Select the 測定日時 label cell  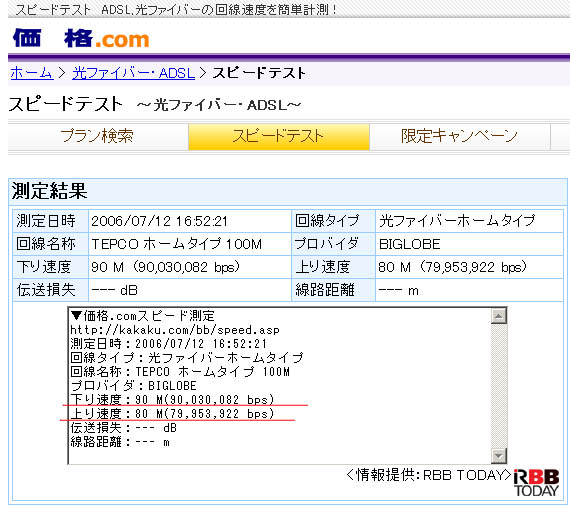pos(51,221)
